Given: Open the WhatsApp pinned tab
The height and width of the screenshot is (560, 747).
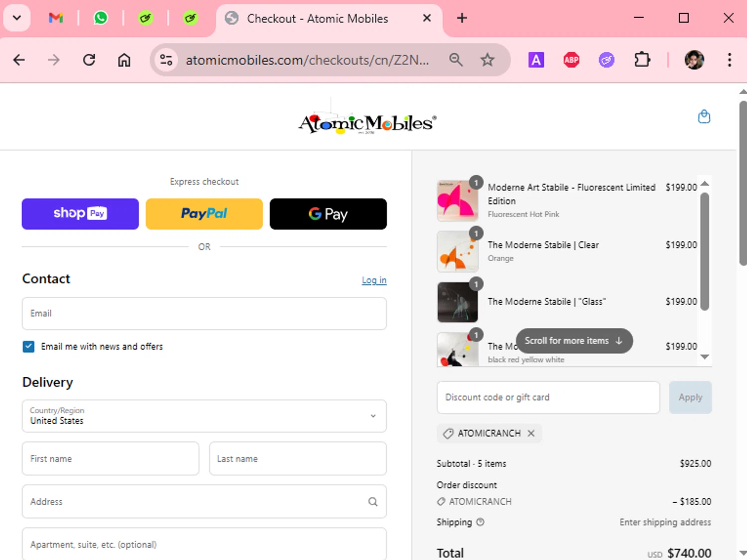Looking at the screenshot, I should click(101, 18).
